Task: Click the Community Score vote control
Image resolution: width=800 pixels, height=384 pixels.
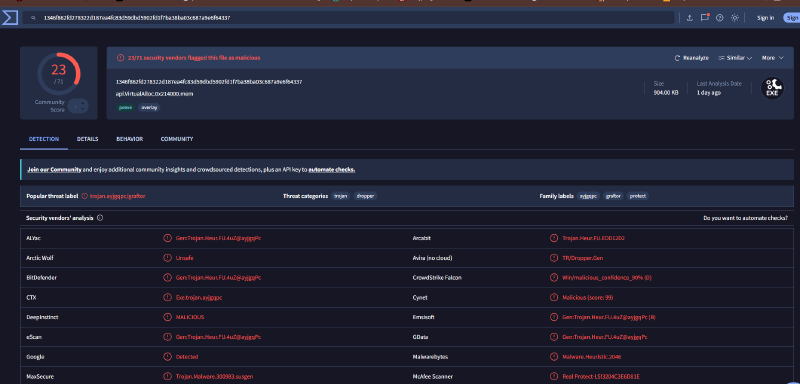Action: pyautogui.click(x=78, y=106)
